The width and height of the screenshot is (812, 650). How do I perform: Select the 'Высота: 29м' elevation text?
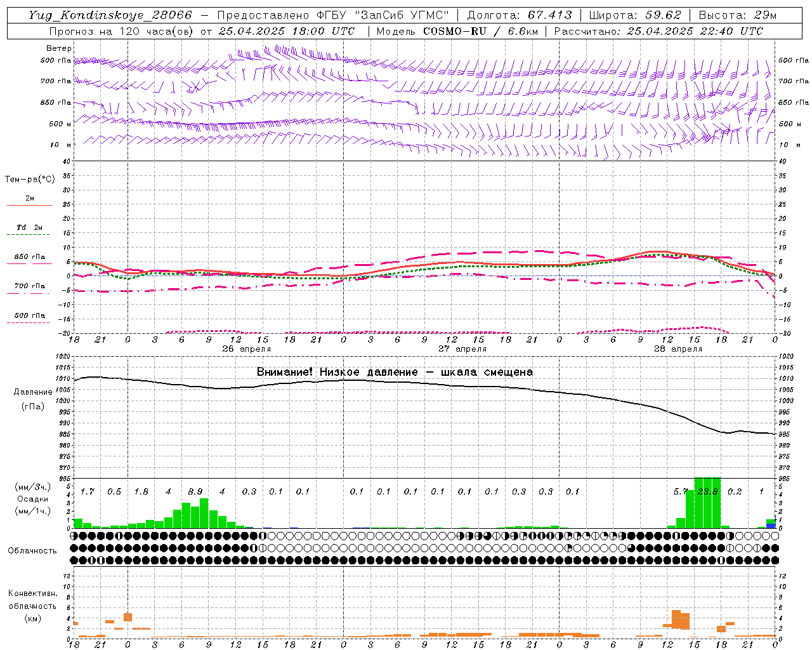coord(737,15)
